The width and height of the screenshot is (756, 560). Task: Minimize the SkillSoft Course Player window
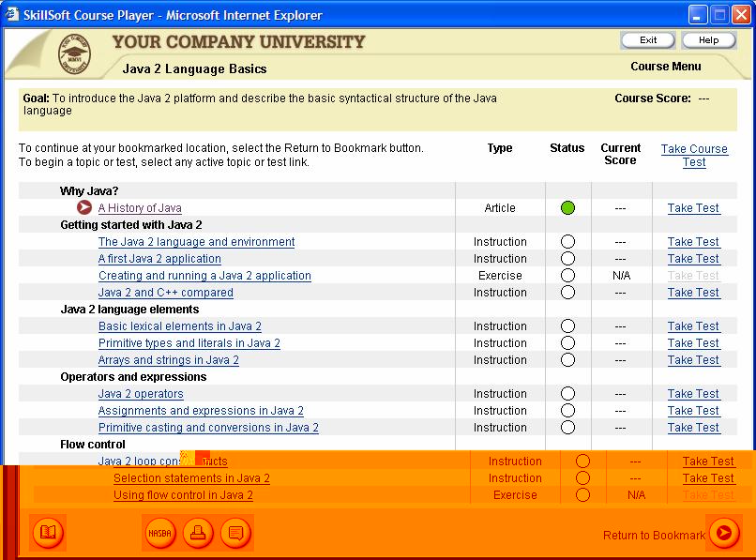click(697, 15)
